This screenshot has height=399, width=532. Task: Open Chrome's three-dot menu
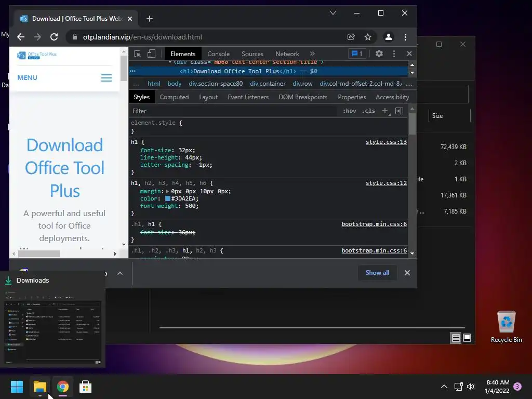(x=405, y=37)
